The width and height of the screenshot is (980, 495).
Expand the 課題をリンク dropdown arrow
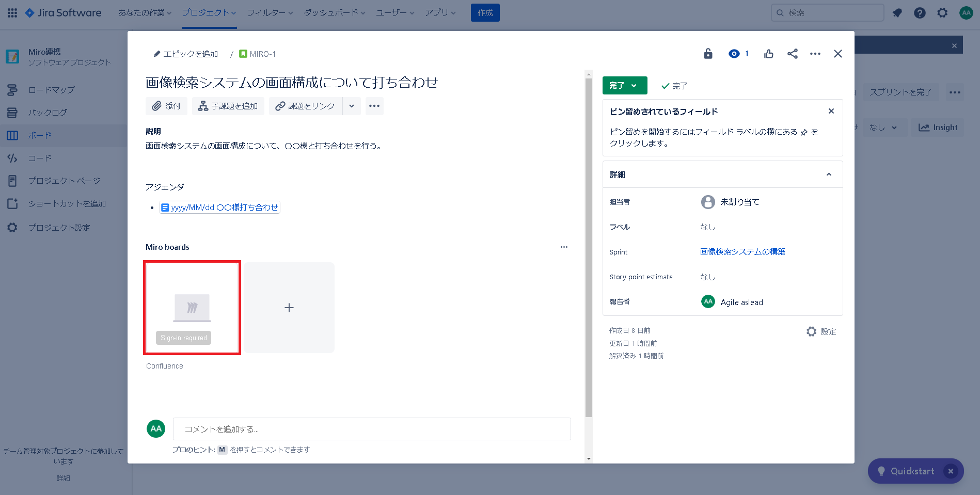coord(352,106)
